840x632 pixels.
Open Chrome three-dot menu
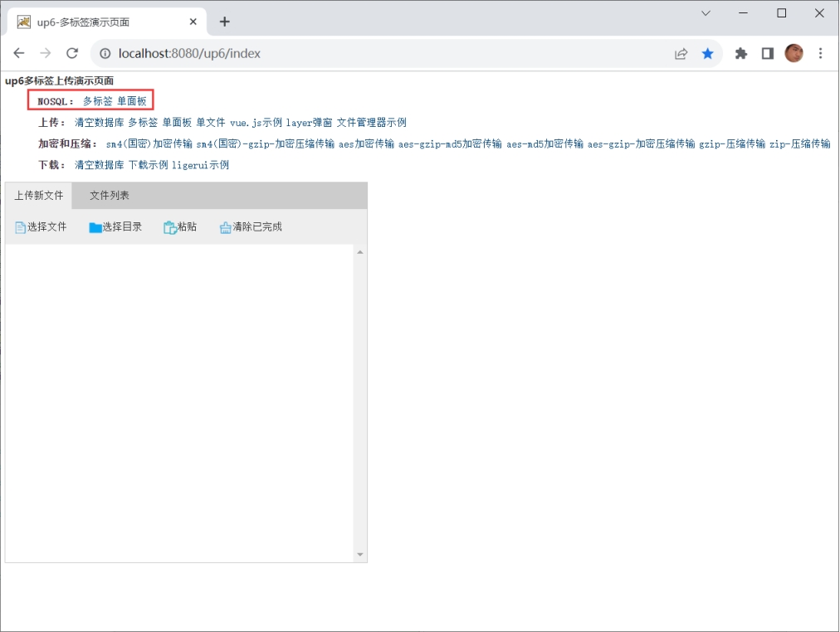[821, 53]
